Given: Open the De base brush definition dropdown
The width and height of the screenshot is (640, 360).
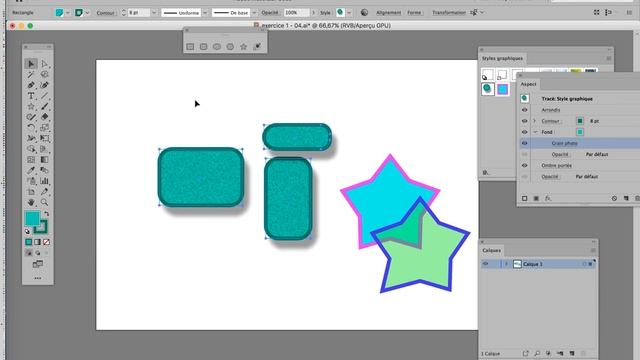Looking at the screenshot, I should [254, 13].
